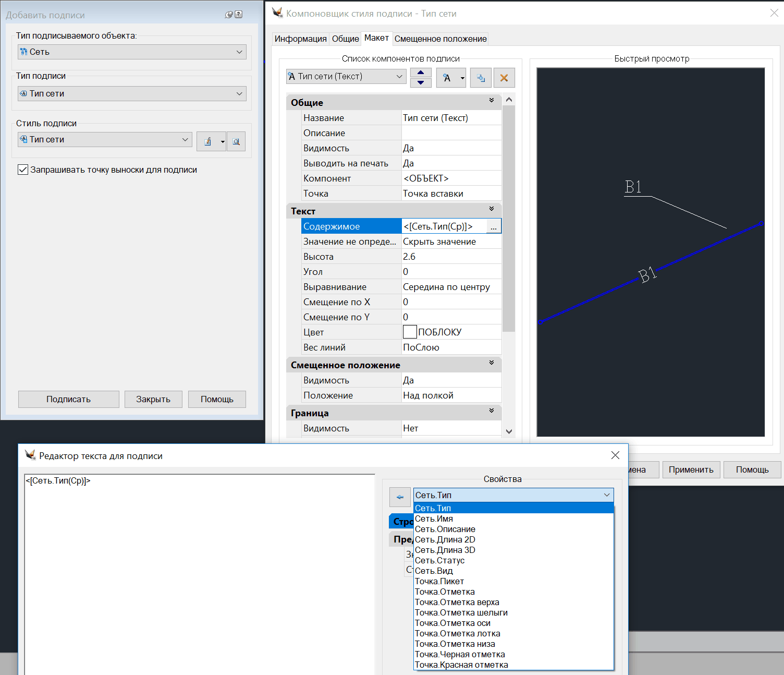
Task: Click the property grid vertical scrollbar thumb
Action: coord(509,219)
